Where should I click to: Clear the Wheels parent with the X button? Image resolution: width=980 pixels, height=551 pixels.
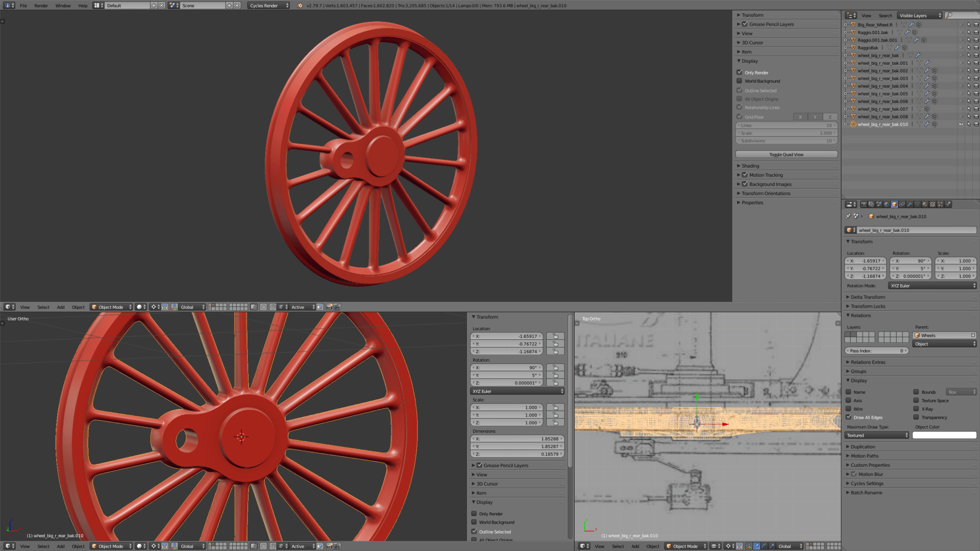973,335
